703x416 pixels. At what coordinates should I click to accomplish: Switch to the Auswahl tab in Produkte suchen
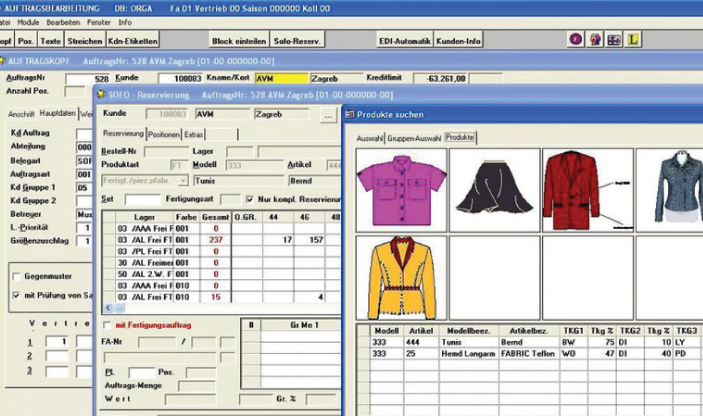[x=370, y=139]
